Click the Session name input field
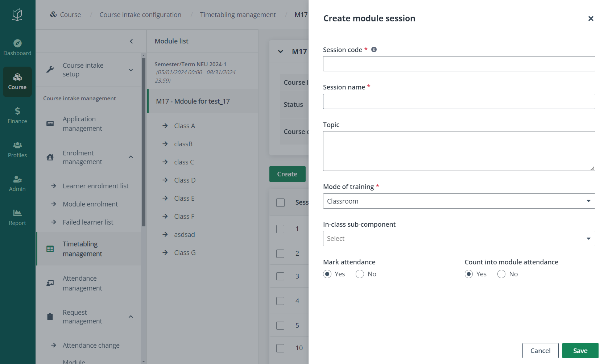The height and width of the screenshot is (364, 608). point(459,101)
